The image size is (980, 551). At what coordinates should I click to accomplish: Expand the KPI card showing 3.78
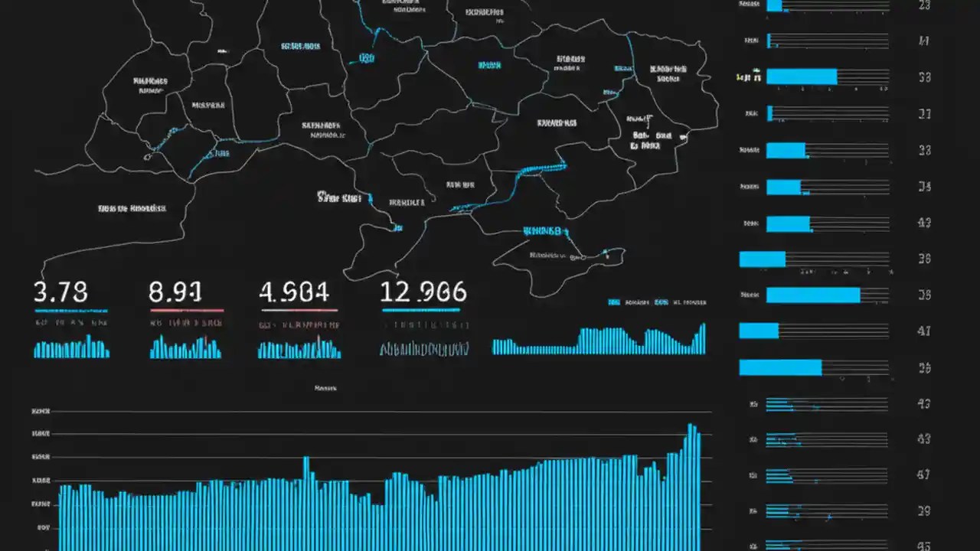pos(61,292)
